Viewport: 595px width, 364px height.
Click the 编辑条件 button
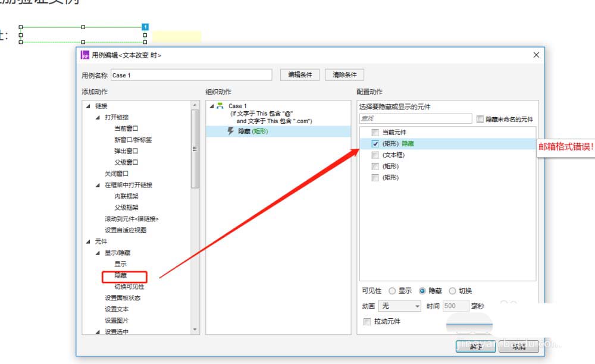[x=299, y=74]
